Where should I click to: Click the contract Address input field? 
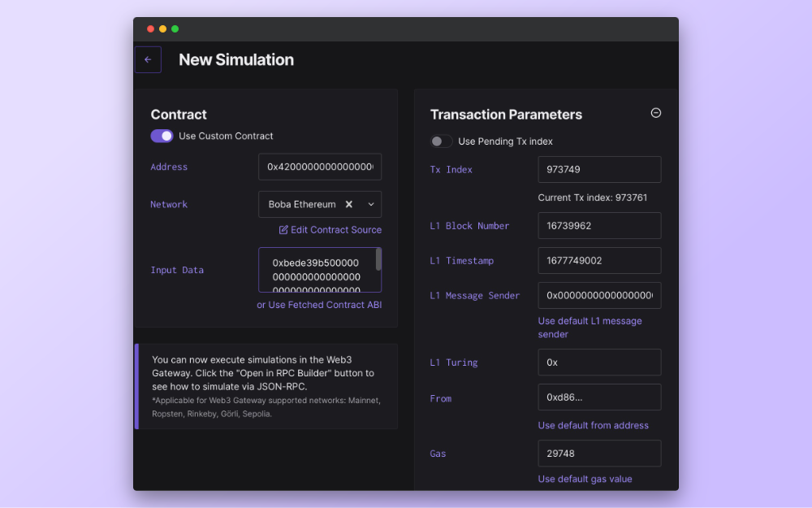(x=319, y=167)
